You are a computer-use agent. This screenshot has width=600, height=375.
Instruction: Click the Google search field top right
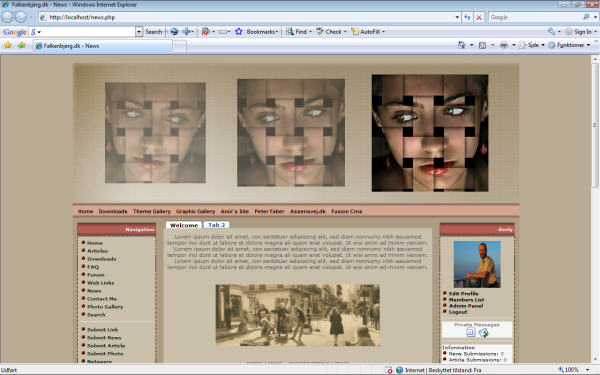[535, 17]
